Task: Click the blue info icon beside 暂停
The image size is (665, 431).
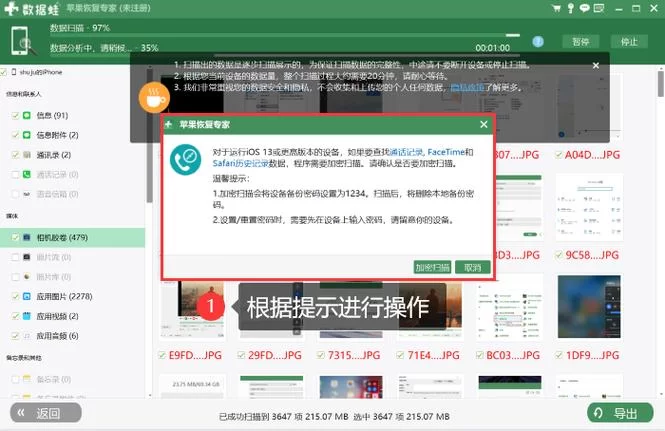Action: click(x=538, y=42)
